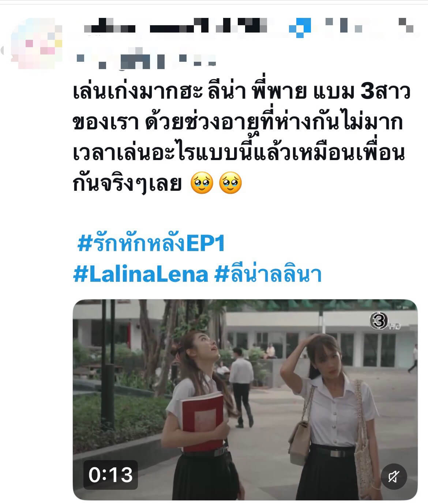428x504 pixels.
Task: Open the hashtag #รักหักหลังEP1
Action: click(151, 244)
